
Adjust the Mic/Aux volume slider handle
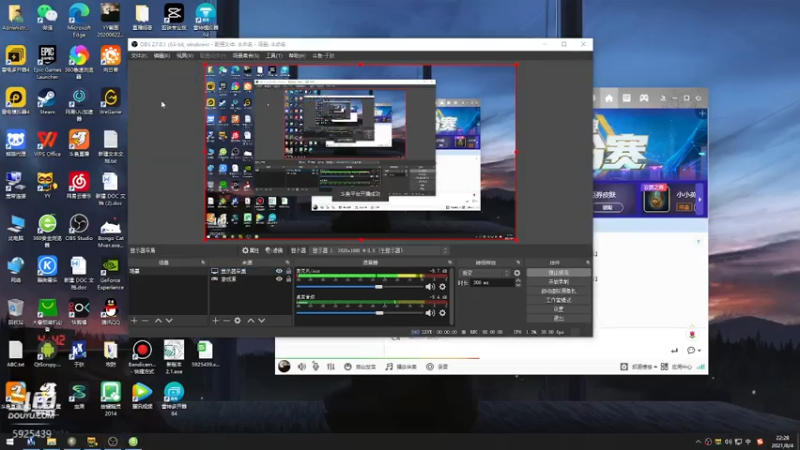tap(379, 287)
